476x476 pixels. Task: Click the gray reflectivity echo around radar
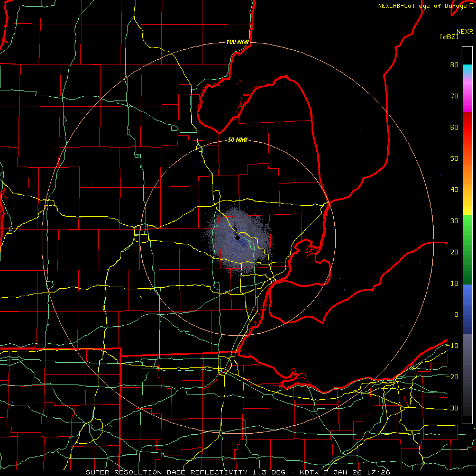coord(240,240)
